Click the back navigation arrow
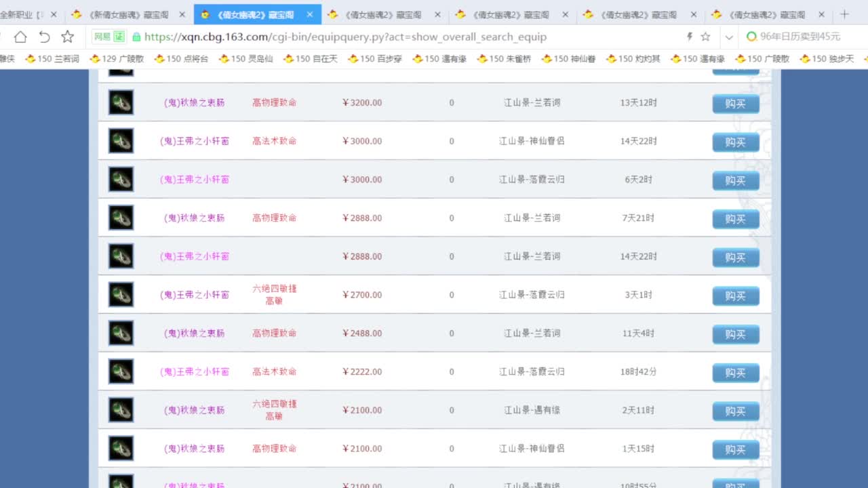This screenshot has width=868, height=488. tap(43, 37)
